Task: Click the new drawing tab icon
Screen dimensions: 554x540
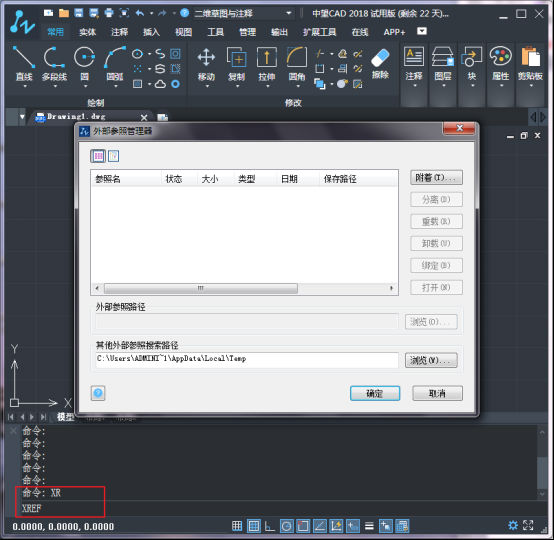Action: coord(162,117)
